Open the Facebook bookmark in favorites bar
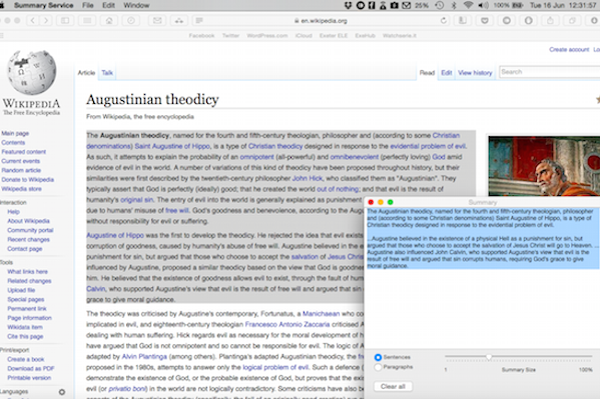Viewport: 600px width, 399px height. pos(202,36)
